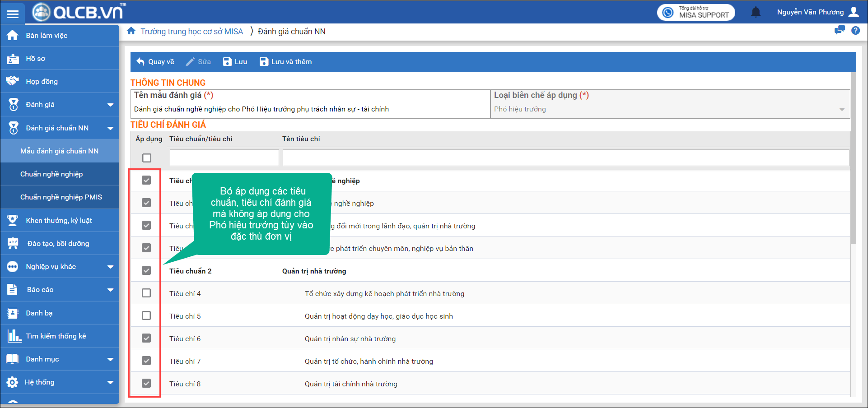Screen dimensions: 868x408
Task: Click the Quay về button
Action: click(x=155, y=62)
